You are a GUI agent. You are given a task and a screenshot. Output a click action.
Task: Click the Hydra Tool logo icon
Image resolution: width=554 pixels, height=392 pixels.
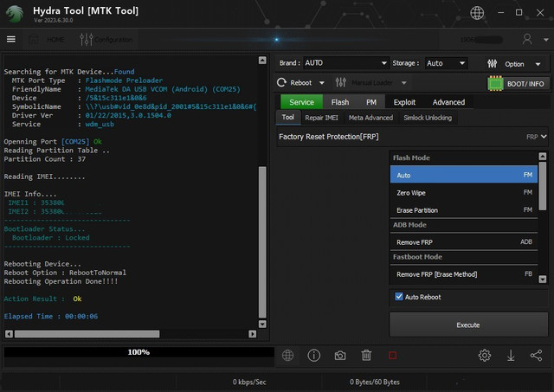(15, 14)
